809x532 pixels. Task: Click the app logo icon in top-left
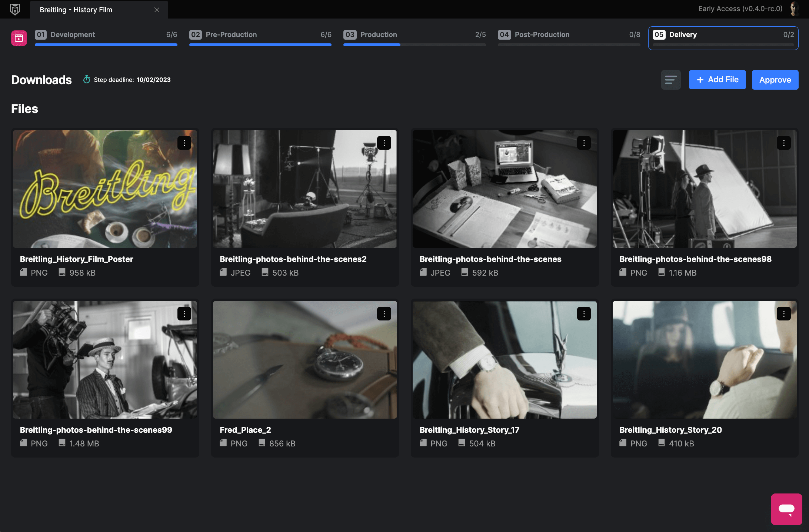(15, 9)
